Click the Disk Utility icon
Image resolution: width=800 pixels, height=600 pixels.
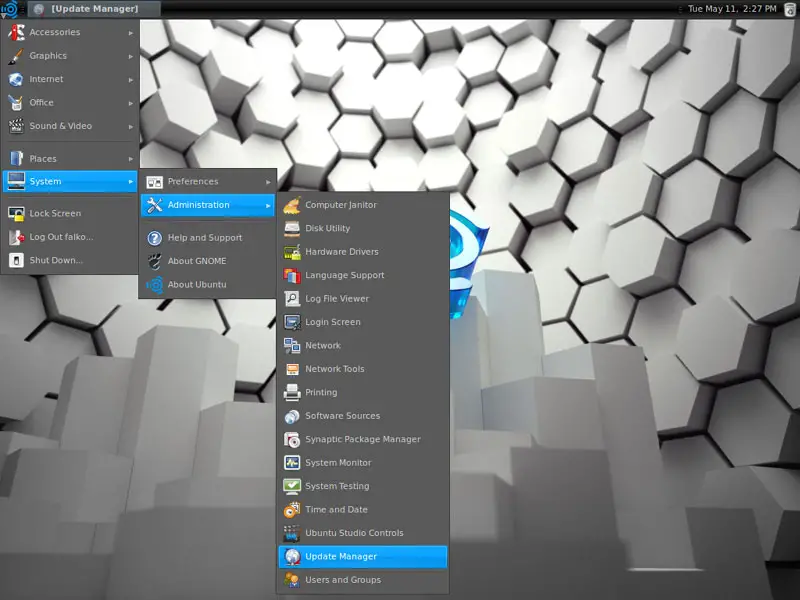[292, 228]
